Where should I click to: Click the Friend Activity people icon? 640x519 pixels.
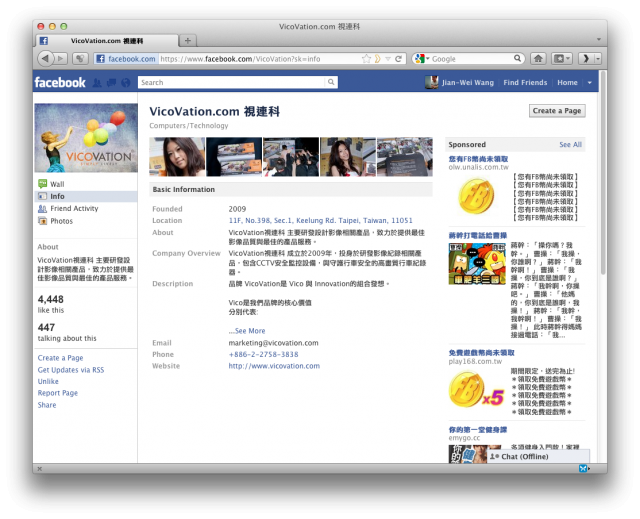point(42,208)
